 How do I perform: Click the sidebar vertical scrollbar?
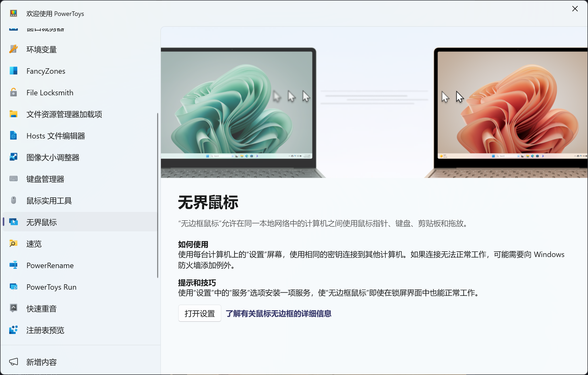coord(158,195)
